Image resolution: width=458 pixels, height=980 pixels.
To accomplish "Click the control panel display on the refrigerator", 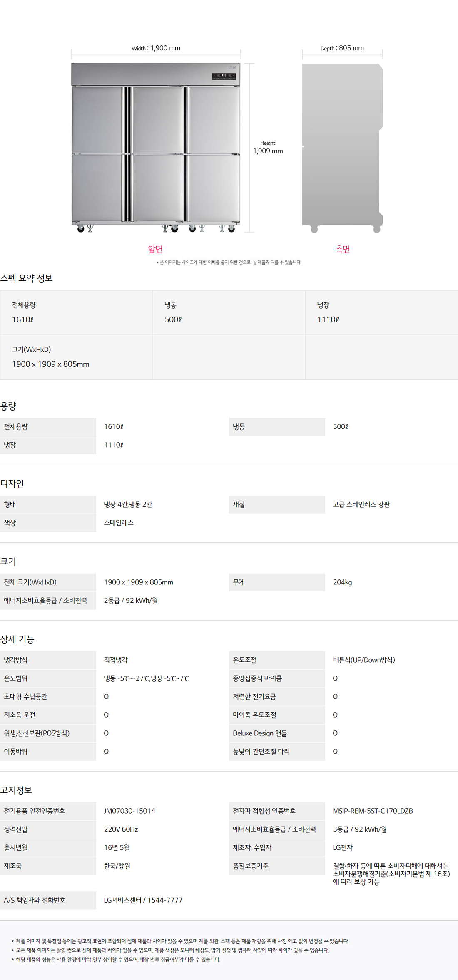I will pos(224,77).
